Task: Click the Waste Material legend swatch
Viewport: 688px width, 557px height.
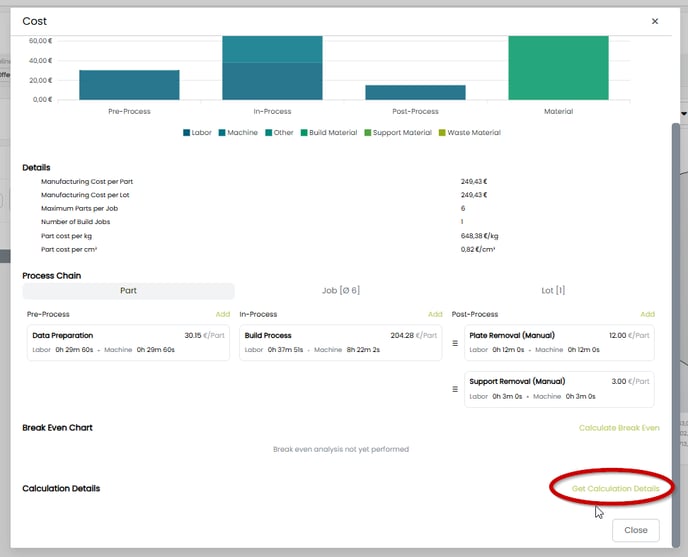Action: pyautogui.click(x=442, y=132)
